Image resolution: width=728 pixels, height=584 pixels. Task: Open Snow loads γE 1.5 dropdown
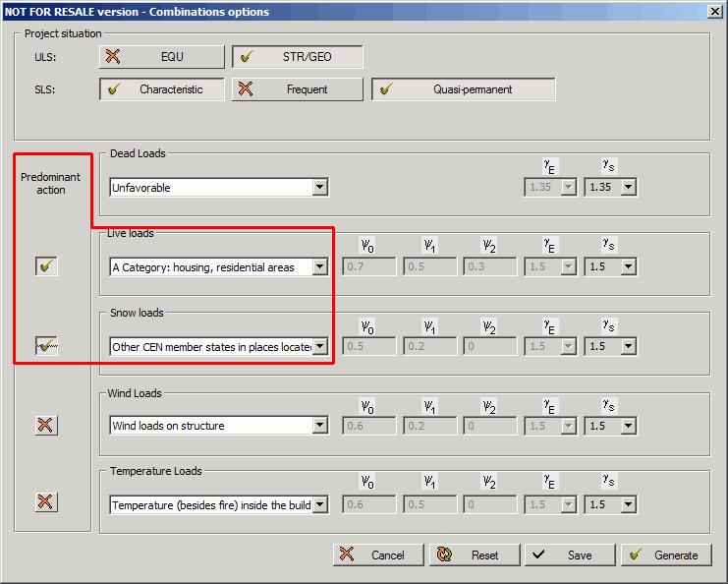click(550, 346)
